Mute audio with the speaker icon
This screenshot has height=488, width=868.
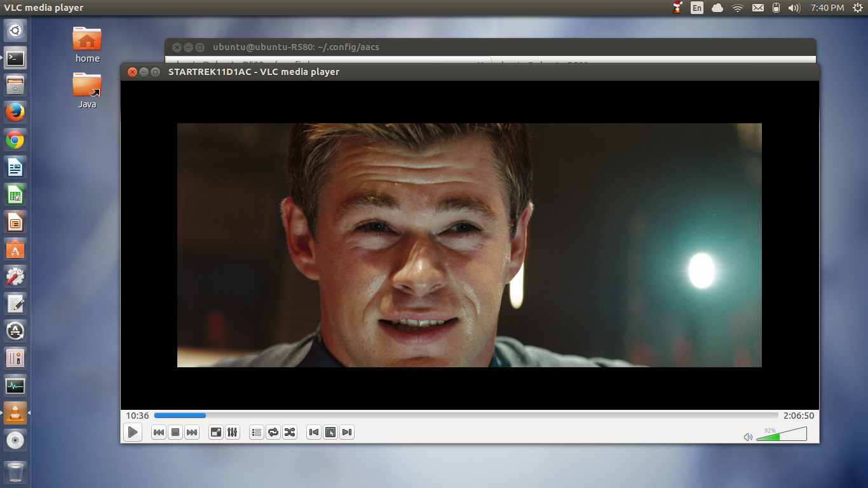coord(748,437)
